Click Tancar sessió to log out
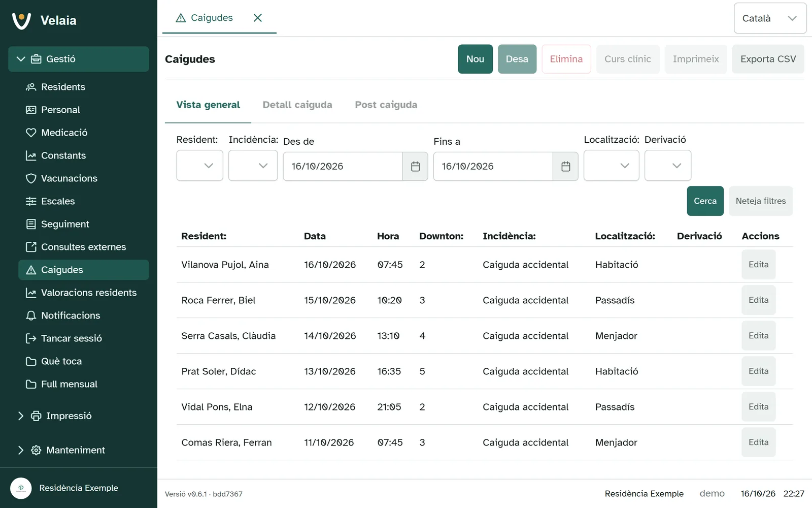The height and width of the screenshot is (508, 812). pos(84,338)
